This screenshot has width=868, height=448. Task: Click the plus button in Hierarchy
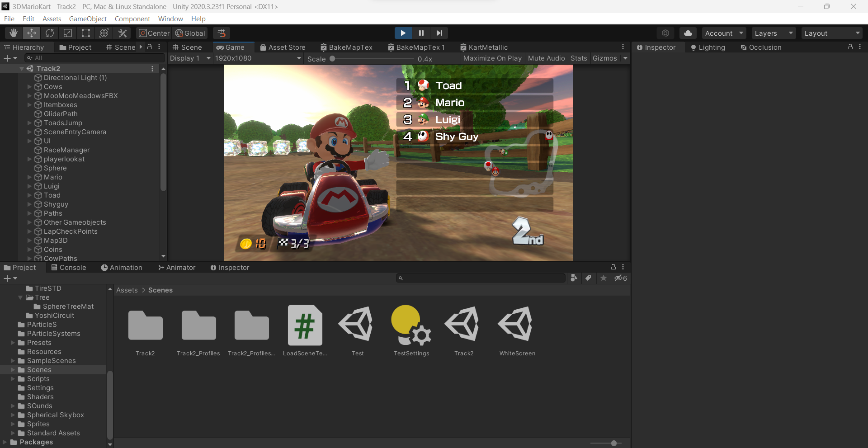point(10,58)
